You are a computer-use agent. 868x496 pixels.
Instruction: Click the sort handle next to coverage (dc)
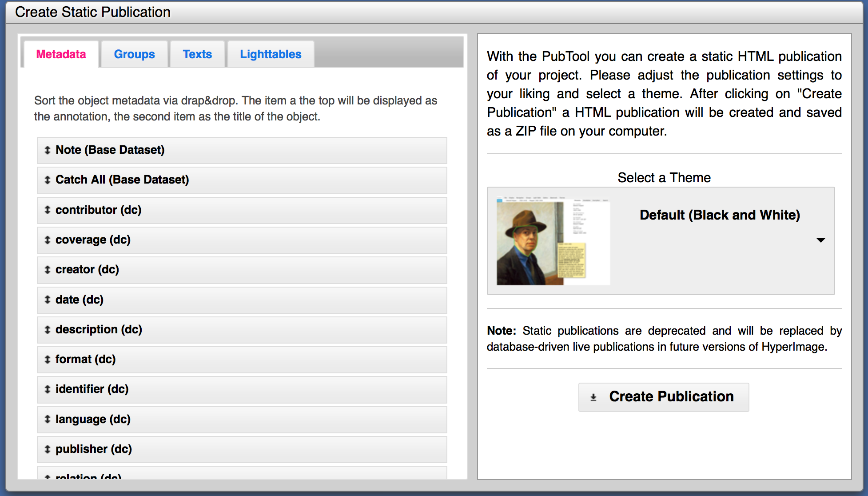pyautogui.click(x=48, y=240)
